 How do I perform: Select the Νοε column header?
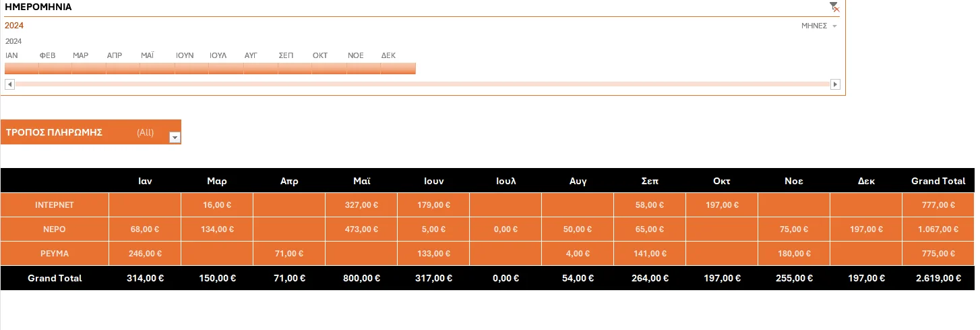794,181
